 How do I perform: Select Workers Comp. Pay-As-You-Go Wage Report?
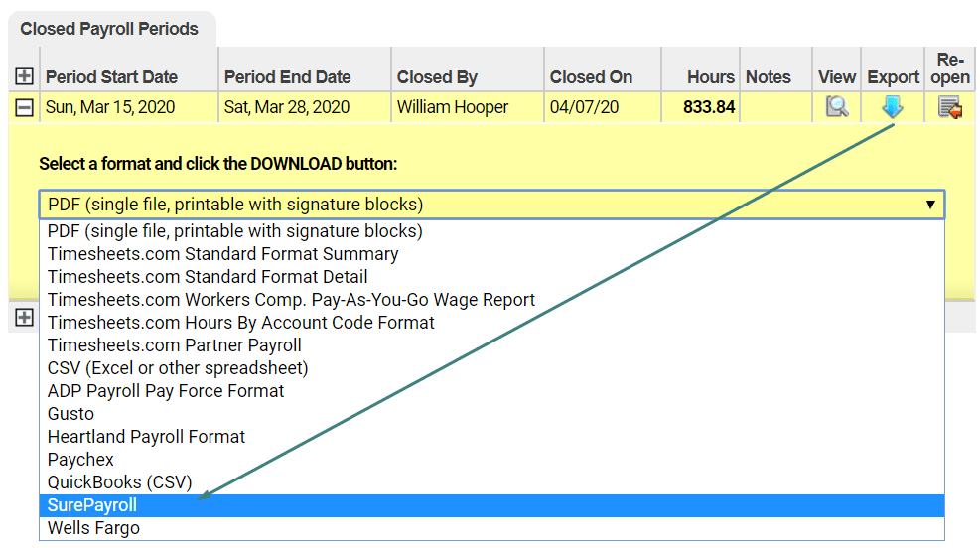pyautogui.click(x=491, y=300)
